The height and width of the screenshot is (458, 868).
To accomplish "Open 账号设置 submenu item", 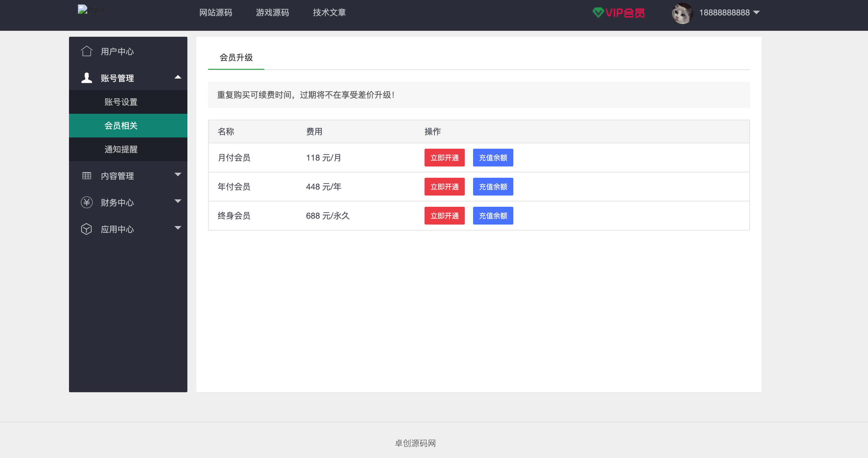I will pyautogui.click(x=128, y=102).
